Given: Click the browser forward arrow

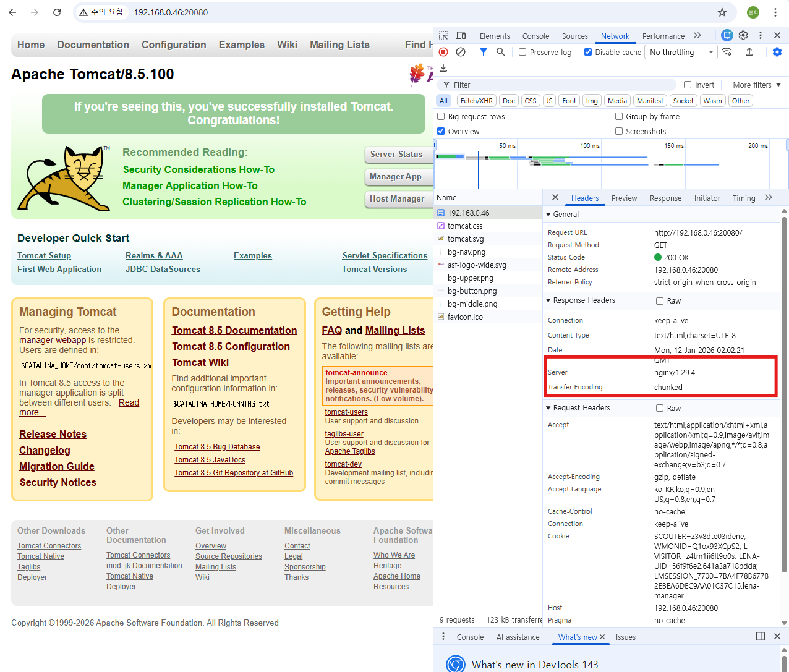Looking at the screenshot, I should [x=35, y=12].
